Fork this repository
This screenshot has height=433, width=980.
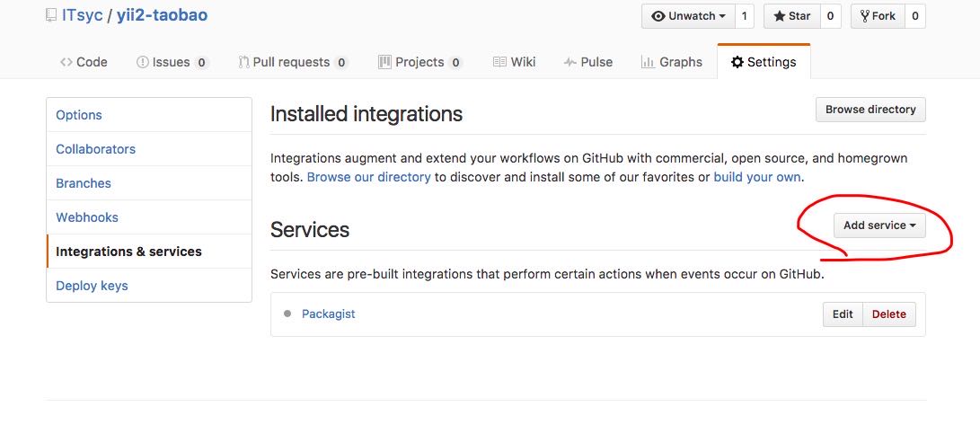click(x=877, y=16)
